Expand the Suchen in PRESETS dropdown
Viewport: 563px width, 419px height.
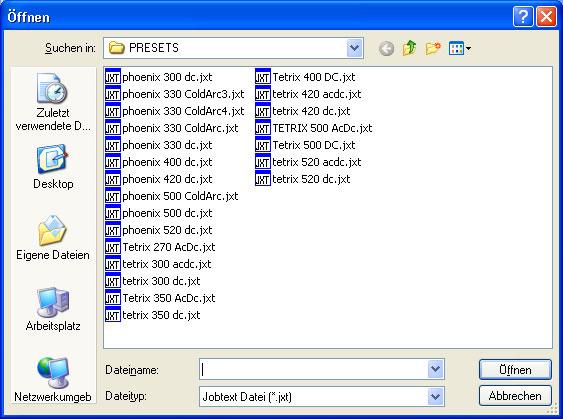[354, 48]
